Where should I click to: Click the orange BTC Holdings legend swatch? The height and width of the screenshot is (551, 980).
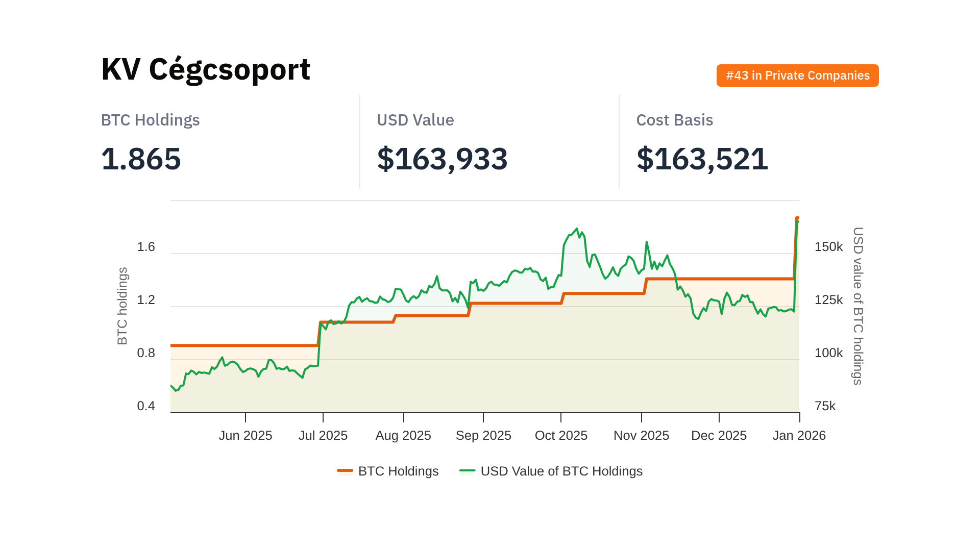[x=345, y=470]
